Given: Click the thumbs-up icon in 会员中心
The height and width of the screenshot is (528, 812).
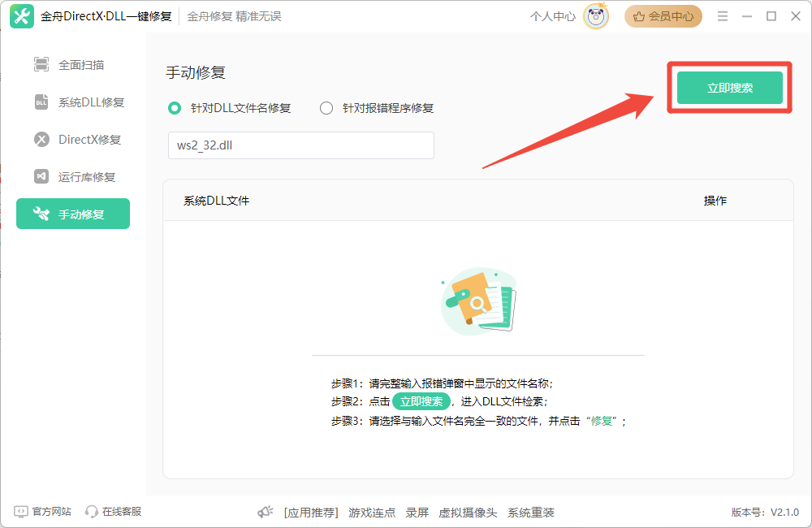Looking at the screenshot, I should coord(639,16).
